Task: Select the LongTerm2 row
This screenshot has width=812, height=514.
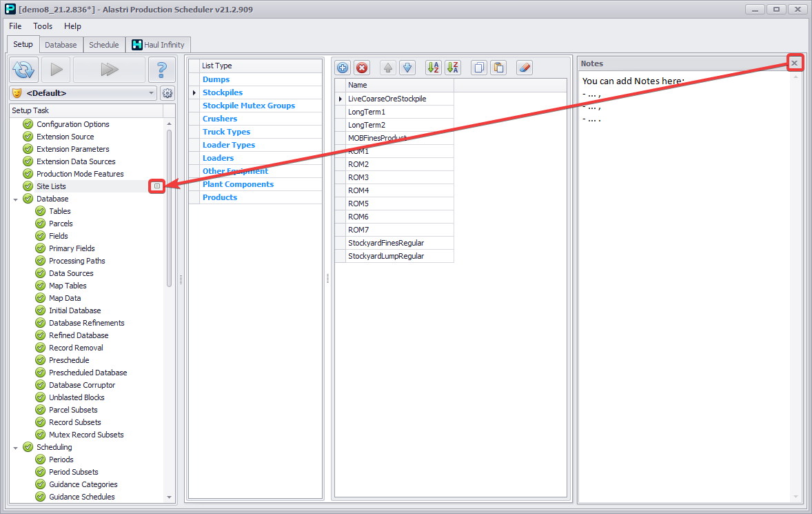Action: 399,125
